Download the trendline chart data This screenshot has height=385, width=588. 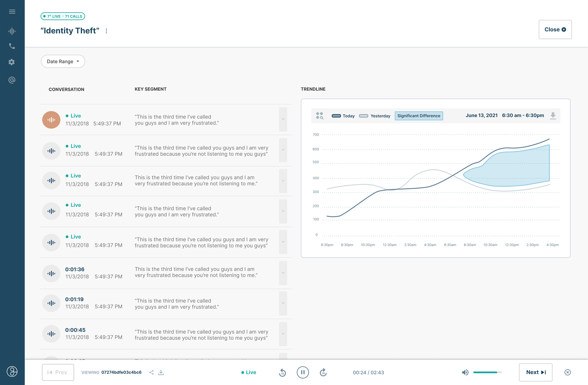[553, 116]
